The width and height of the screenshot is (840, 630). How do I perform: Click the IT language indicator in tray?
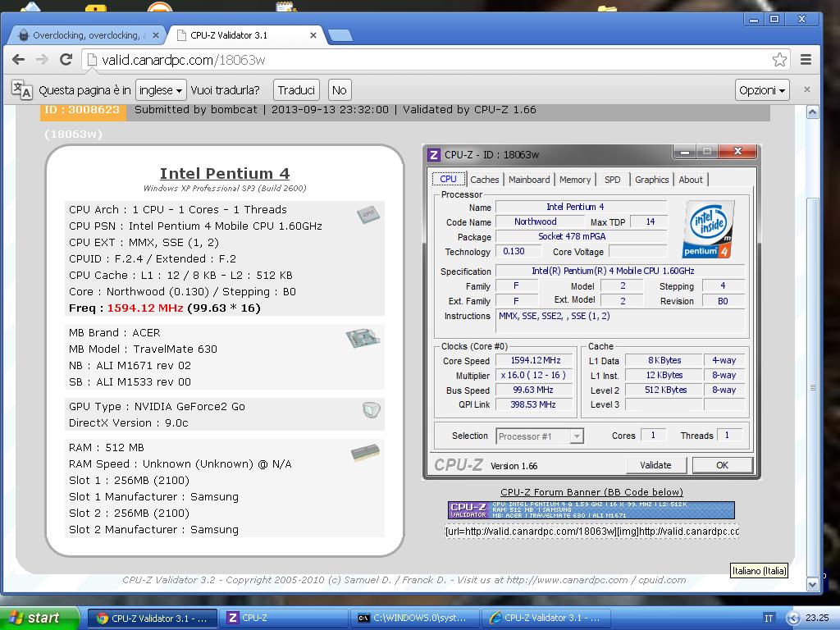pos(768,619)
